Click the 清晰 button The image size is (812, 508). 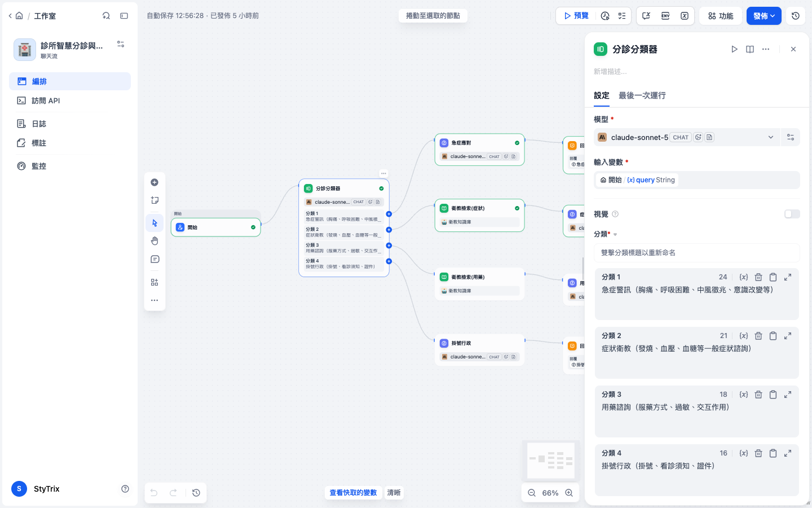tap(394, 493)
